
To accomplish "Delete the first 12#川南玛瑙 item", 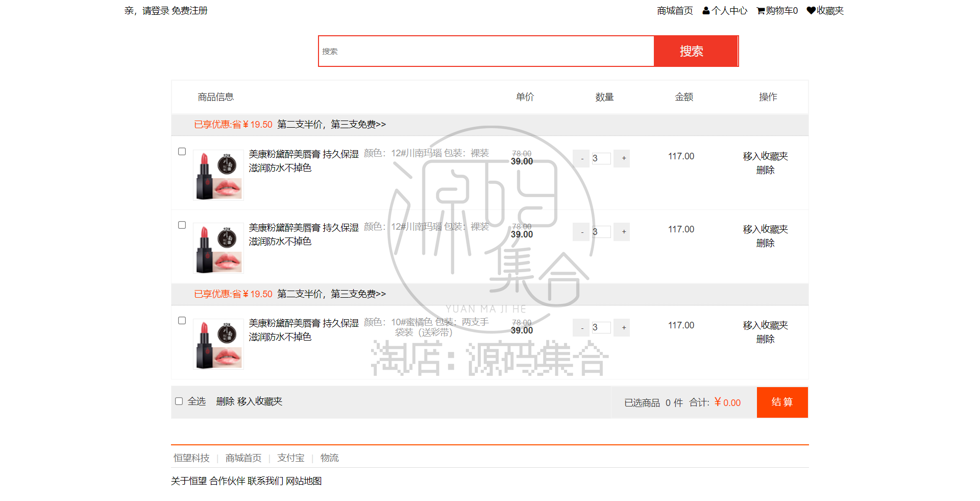I will 765,170.
